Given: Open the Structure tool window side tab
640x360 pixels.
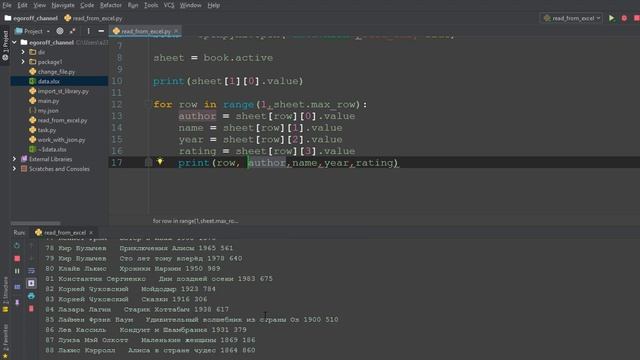Looking at the screenshot, I should [x=5, y=295].
